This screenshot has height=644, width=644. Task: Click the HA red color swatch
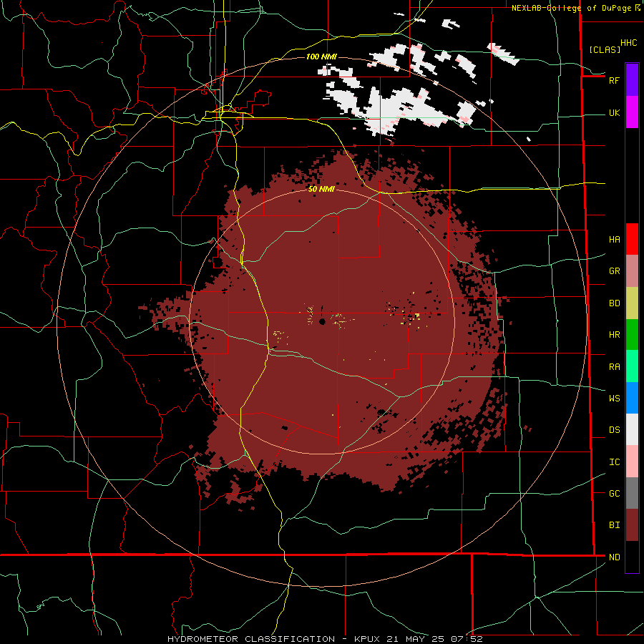[632, 239]
